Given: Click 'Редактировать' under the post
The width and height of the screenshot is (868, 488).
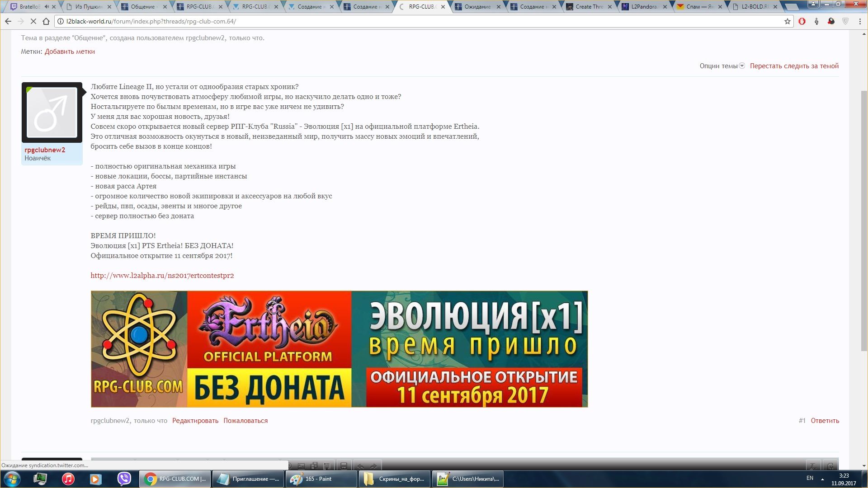Looking at the screenshot, I should [195, 421].
